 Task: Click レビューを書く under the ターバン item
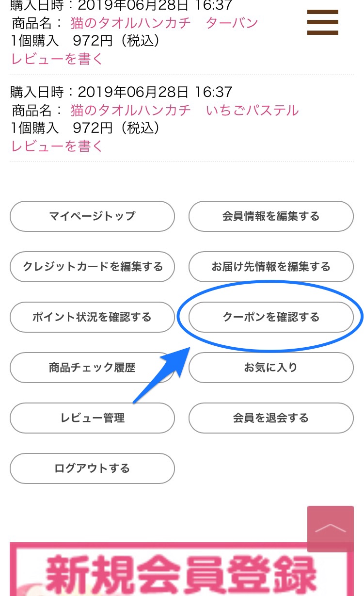(x=57, y=59)
